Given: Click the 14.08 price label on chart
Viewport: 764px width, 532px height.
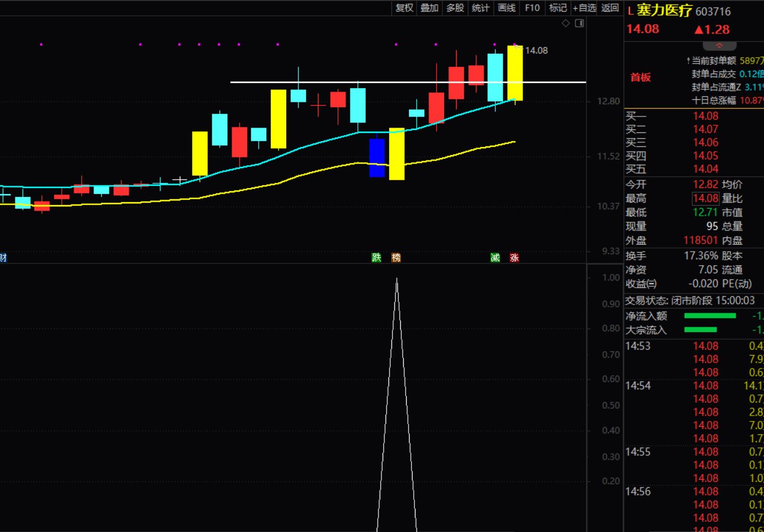Looking at the screenshot, I should tap(536, 51).
